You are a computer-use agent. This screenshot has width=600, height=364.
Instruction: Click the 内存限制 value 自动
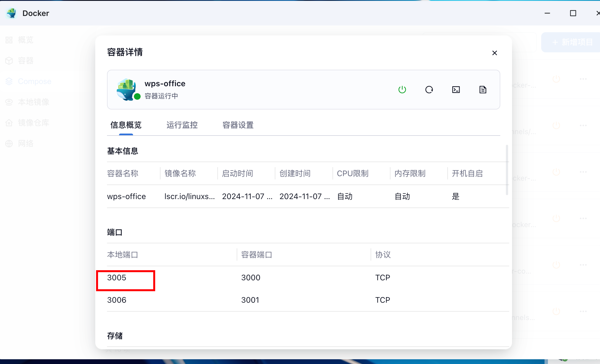[402, 196]
